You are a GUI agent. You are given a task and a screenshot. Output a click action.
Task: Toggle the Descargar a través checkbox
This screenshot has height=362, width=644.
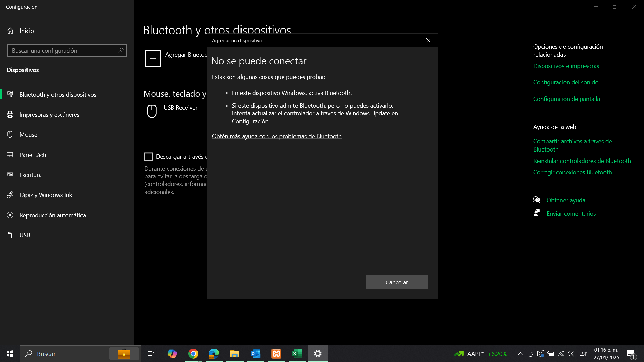click(148, 157)
